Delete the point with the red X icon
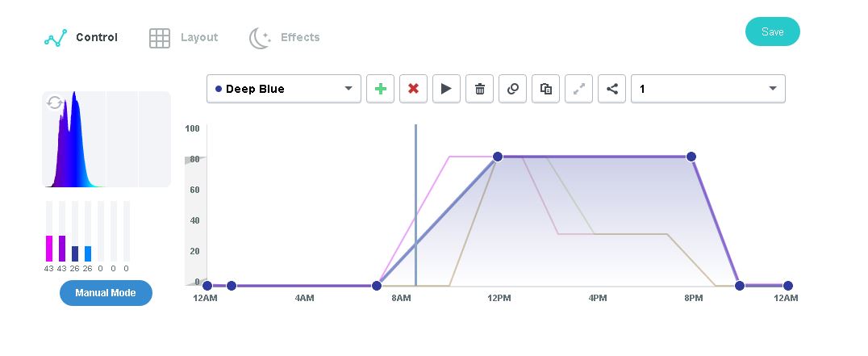 click(413, 89)
